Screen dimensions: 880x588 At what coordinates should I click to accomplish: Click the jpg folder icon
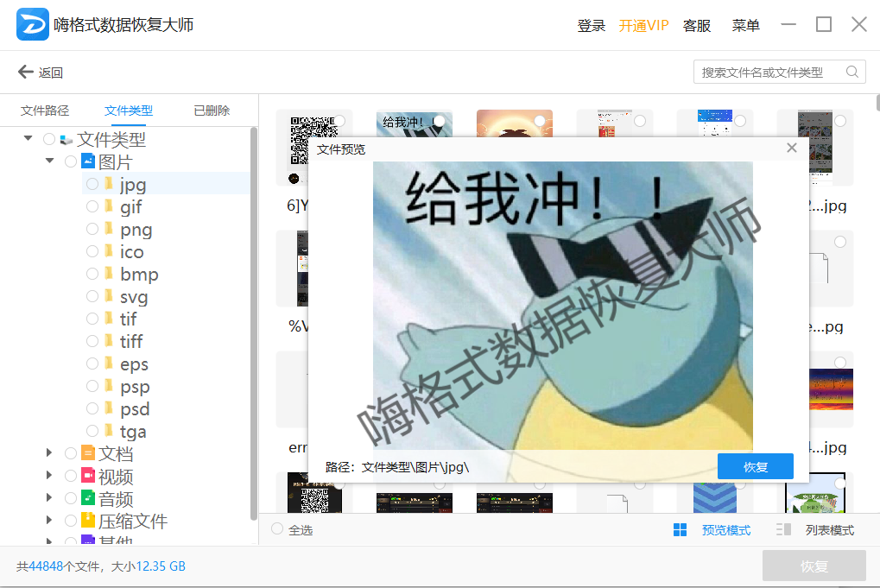(x=109, y=183)
